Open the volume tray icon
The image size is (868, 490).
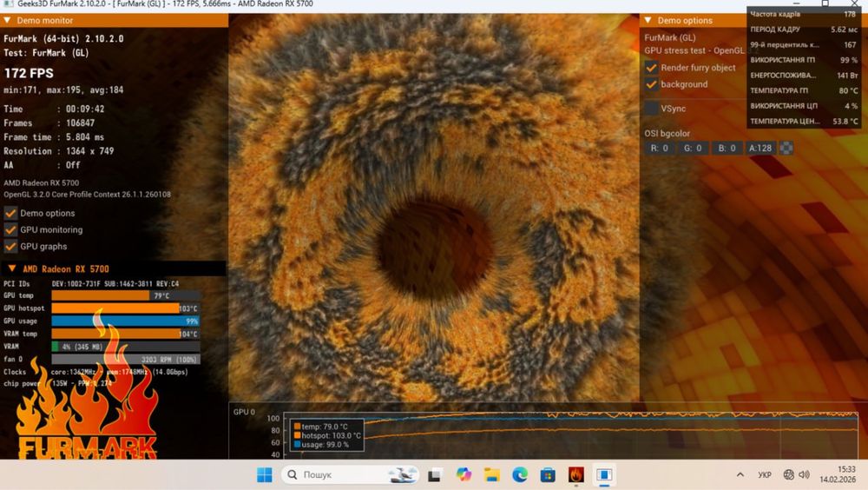coord(805,475)
